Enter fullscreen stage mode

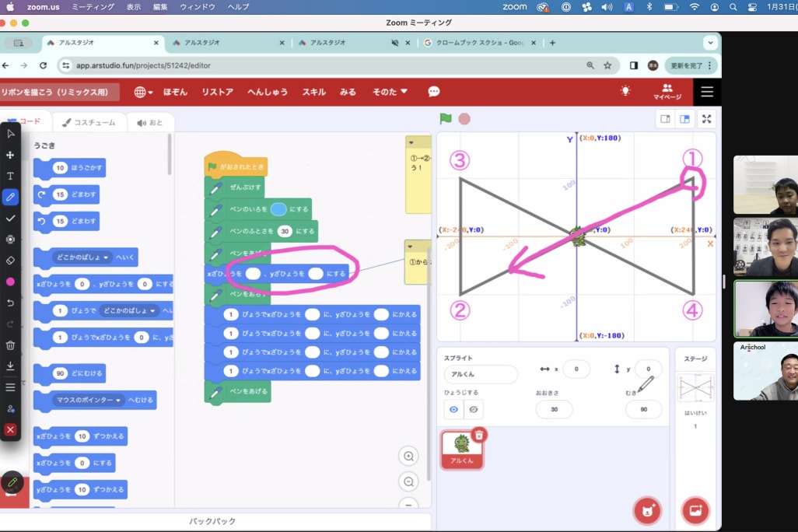click(x=706, y=119)
